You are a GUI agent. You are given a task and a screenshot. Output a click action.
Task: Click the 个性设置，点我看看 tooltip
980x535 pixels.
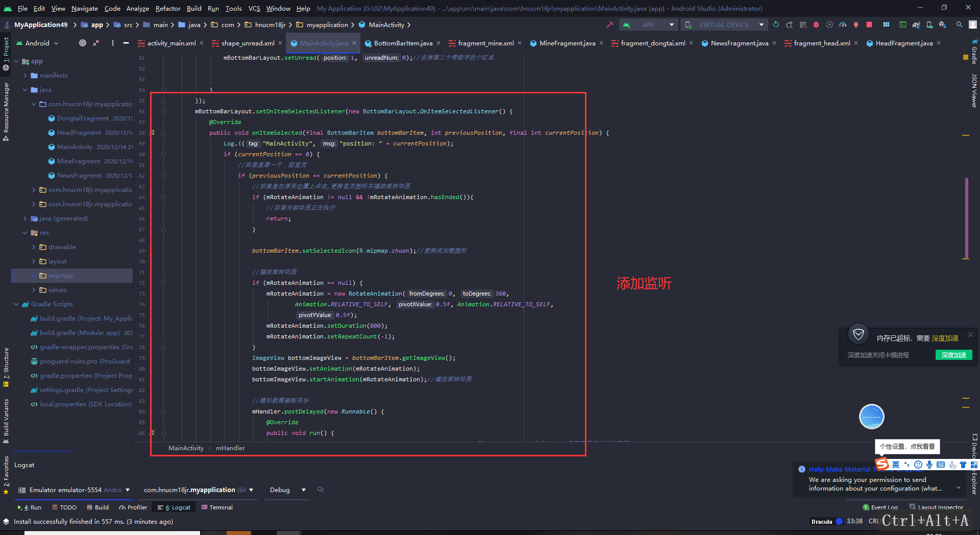click(907, 446)
